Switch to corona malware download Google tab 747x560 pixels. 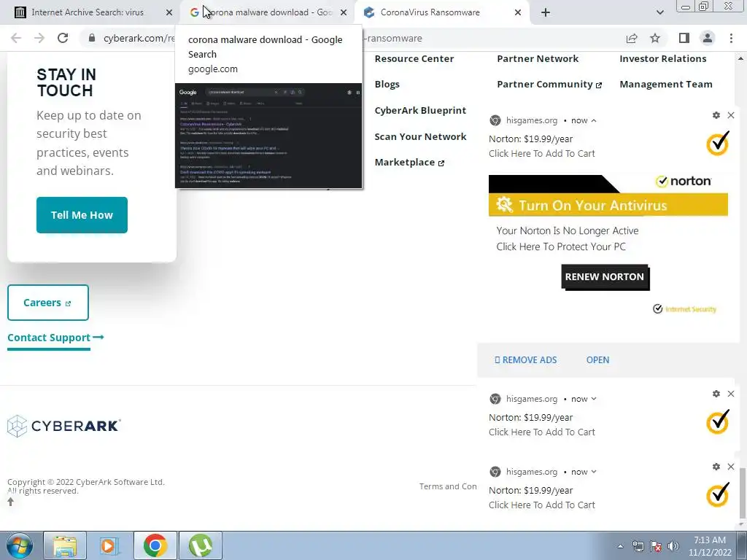267,12
